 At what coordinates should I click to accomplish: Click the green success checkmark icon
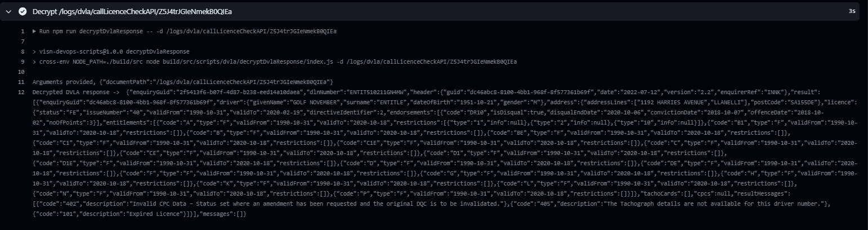(x=23, y=11)
